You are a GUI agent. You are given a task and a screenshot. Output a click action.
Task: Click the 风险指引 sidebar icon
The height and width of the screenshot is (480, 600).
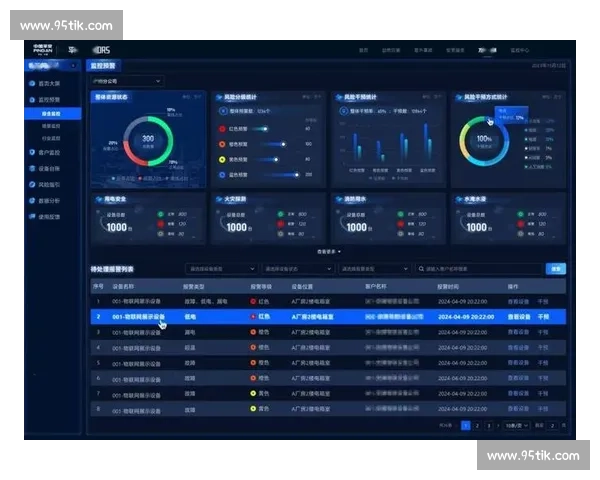[x=32, y=185]
